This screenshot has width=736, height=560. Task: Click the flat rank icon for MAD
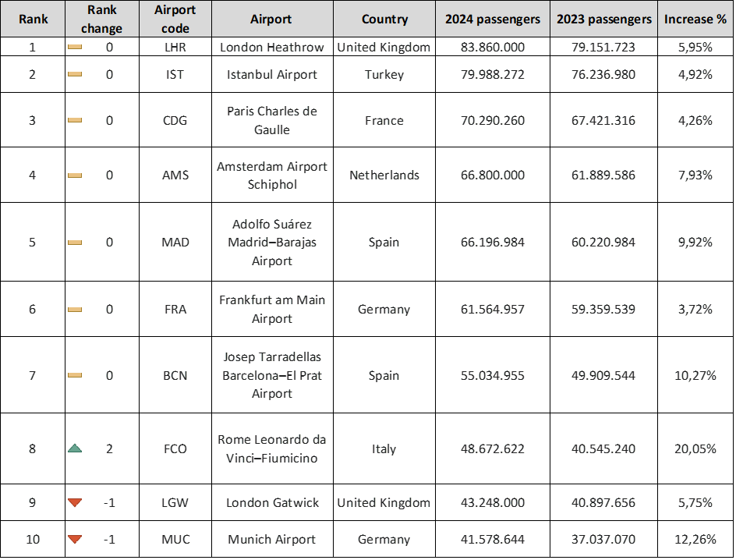(75, 243)
